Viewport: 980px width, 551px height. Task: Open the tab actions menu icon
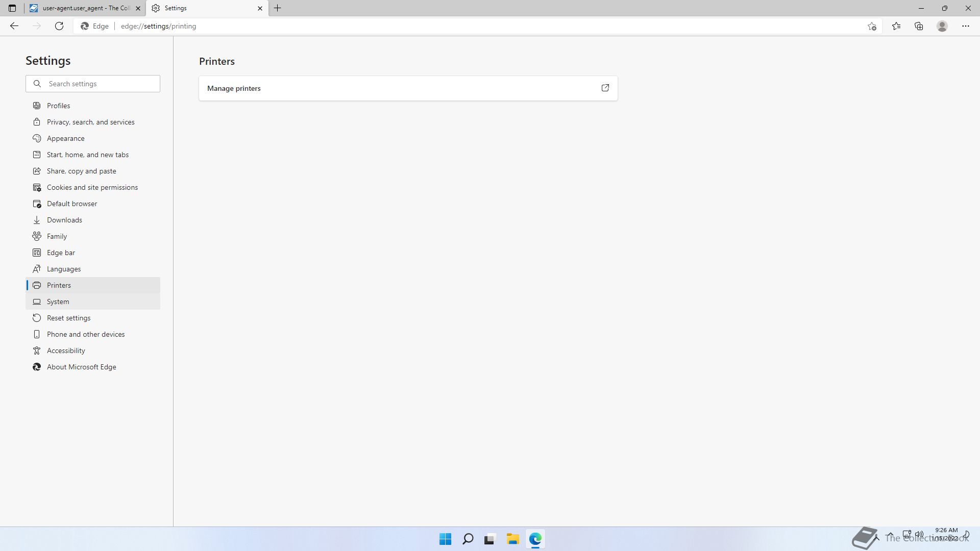12,8
